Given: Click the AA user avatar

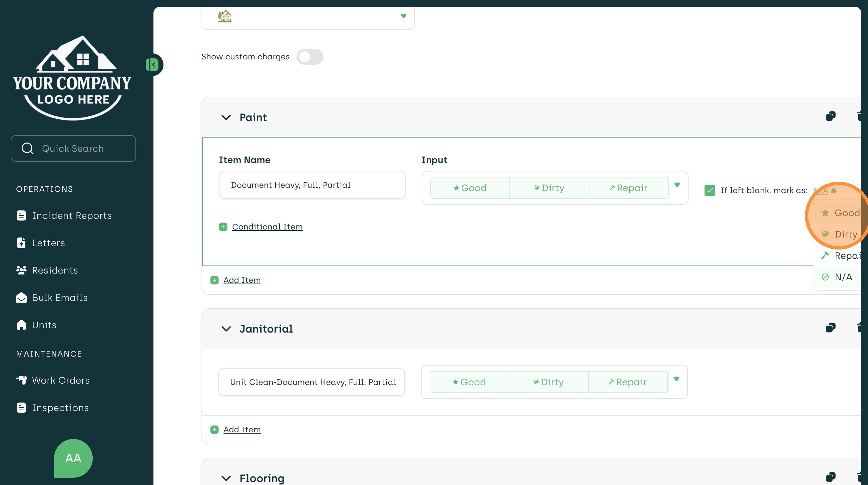Looking at the screenshot, I should [x=73, y=458].
